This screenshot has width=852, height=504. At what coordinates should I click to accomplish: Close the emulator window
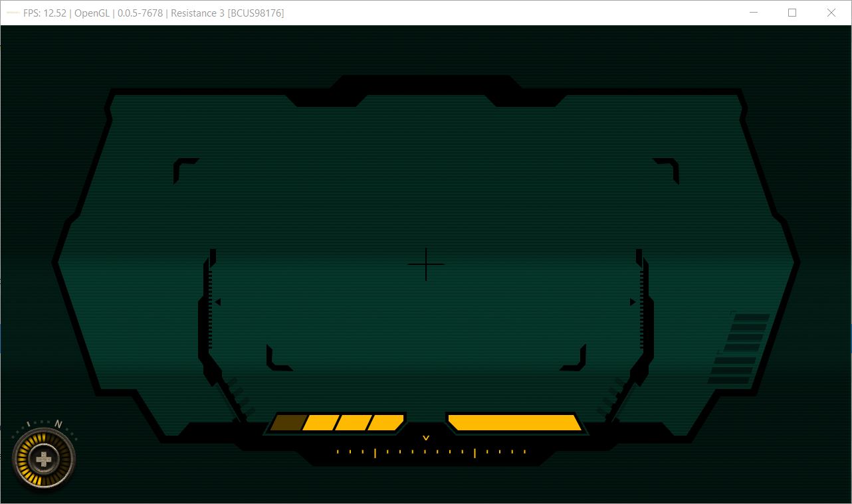click(x=831, y=13)
